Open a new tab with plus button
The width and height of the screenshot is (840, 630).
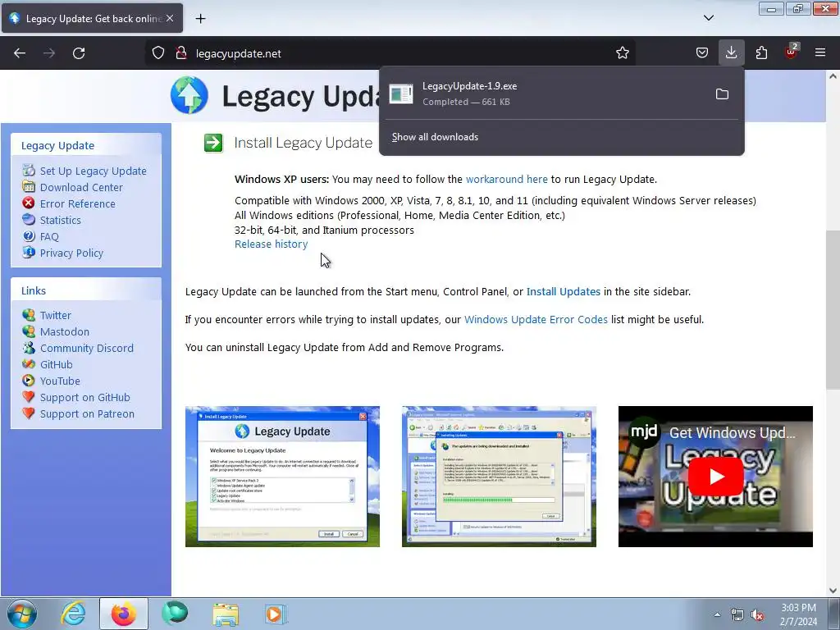pos(200,19)
